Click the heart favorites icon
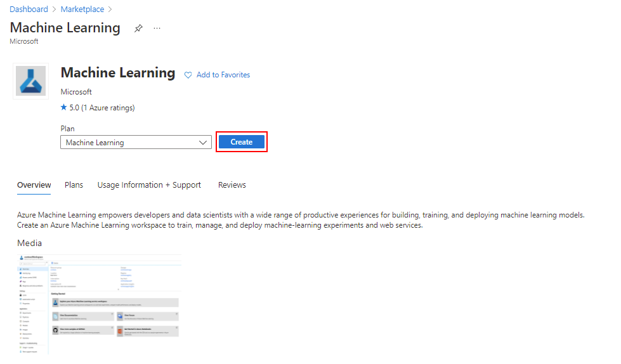The width and height of the screenshot is (621, 364). coord(188,75)
